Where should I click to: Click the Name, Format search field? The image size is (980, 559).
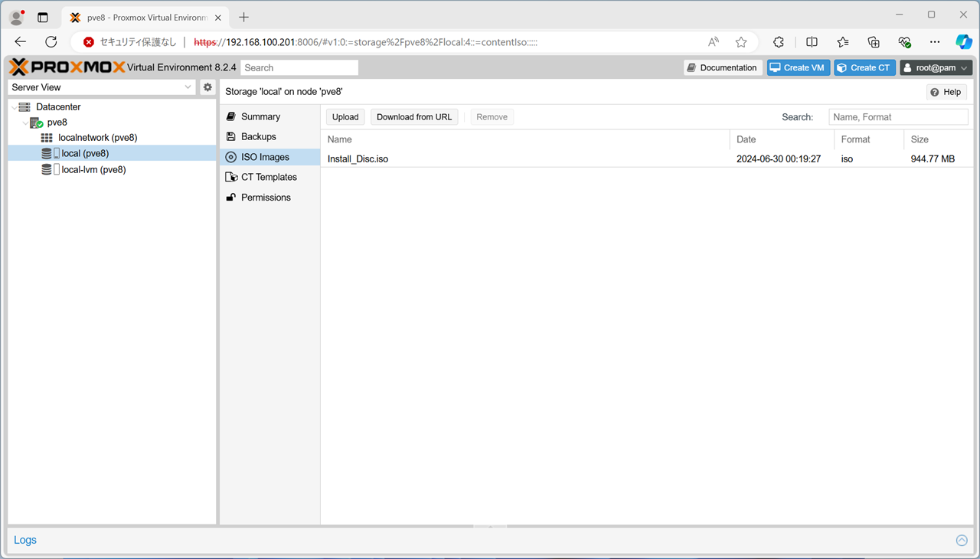click(897, 117)
